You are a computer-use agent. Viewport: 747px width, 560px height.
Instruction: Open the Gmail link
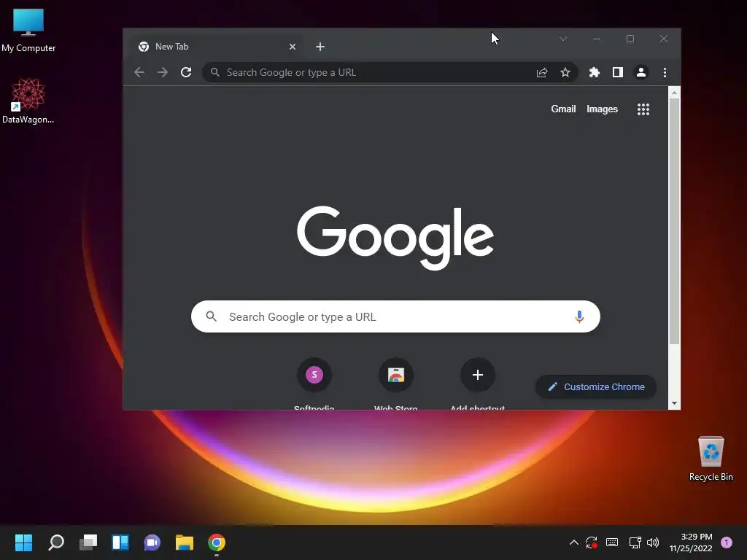[x=563, y=109]
